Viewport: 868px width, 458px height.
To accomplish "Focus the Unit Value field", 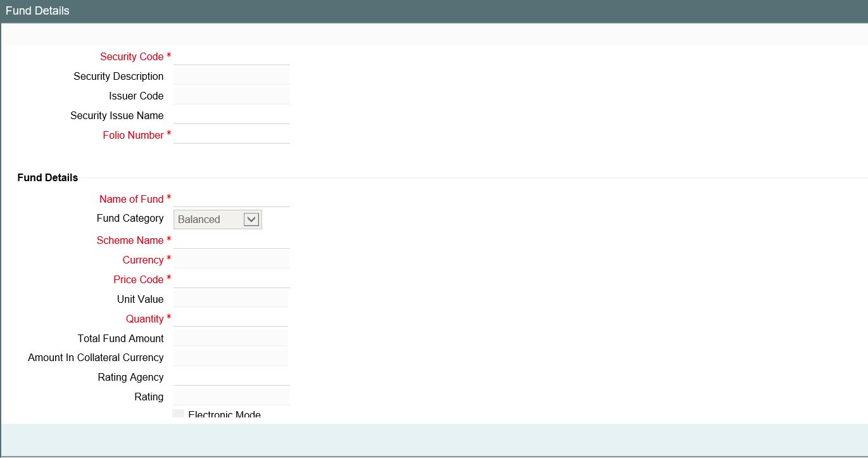I will tap(230, 300).
